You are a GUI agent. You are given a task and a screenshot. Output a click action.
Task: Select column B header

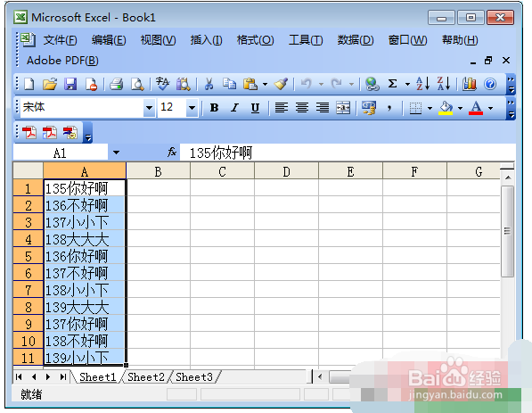click(158, 171)
